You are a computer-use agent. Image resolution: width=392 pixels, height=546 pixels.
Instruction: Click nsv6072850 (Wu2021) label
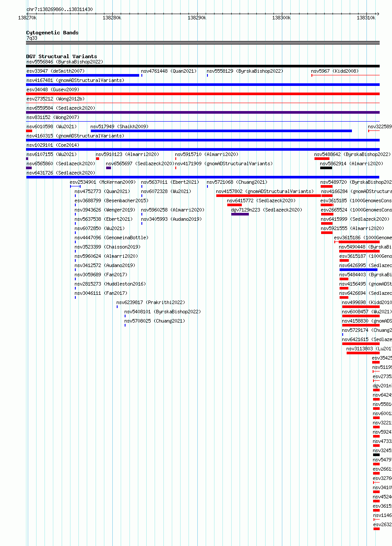click(x=100, y=229)
